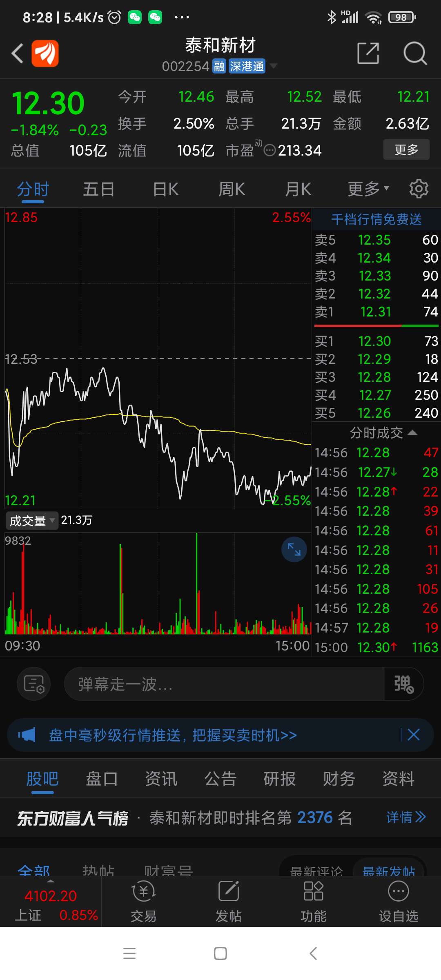Switch to the 研报 tab

tap(280, 779)
